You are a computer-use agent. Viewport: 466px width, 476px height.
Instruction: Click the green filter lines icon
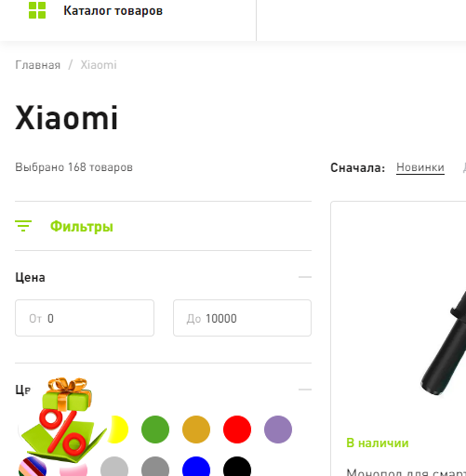point(23,226)
